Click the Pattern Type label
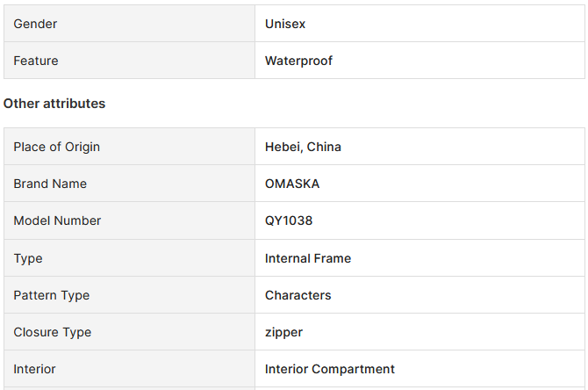This screenshot has width=588, height=390. (52, 295)
